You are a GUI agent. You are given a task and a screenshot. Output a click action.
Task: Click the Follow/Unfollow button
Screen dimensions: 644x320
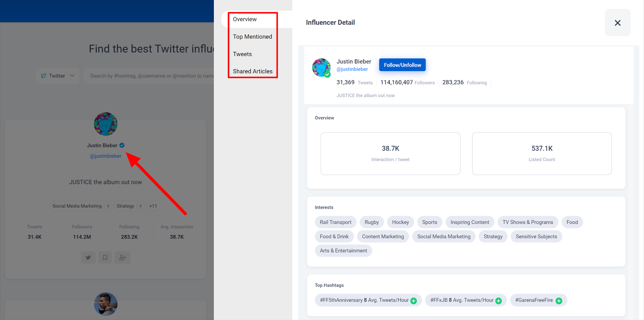point(402,65)
